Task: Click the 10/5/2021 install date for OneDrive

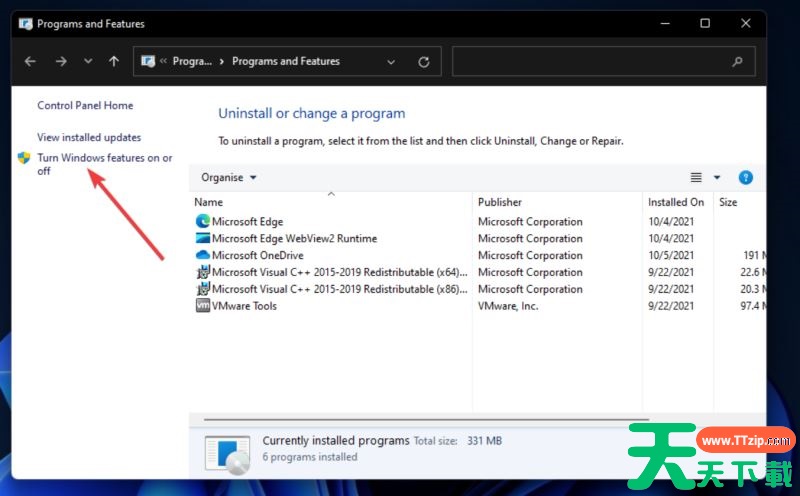Action: tap(671, 255)
